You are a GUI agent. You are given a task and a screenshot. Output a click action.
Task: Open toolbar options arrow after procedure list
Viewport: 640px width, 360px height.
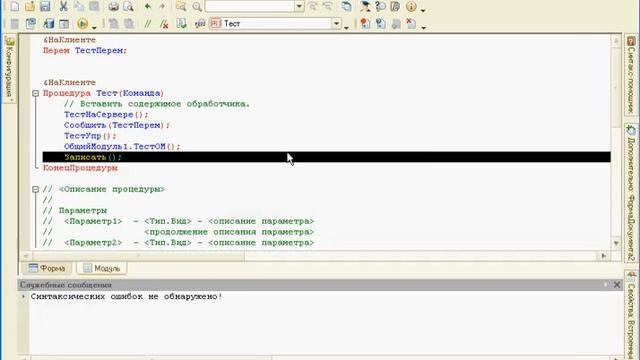[x=346, y=27]
